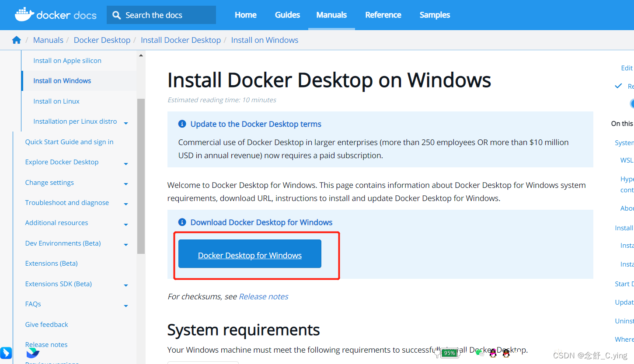Click Install on Windows breadcrumb

click(265, 40)
